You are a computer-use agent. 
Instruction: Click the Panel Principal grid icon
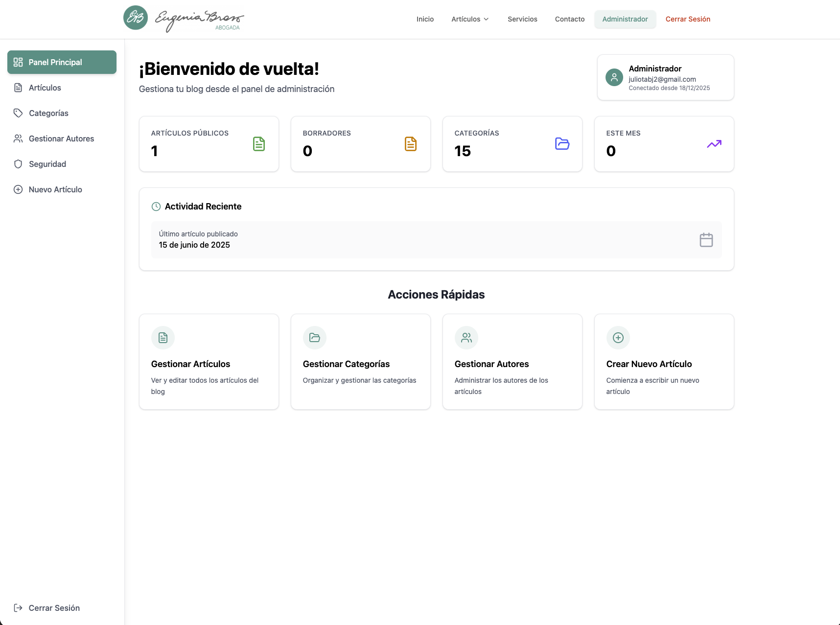click(18, 62)
